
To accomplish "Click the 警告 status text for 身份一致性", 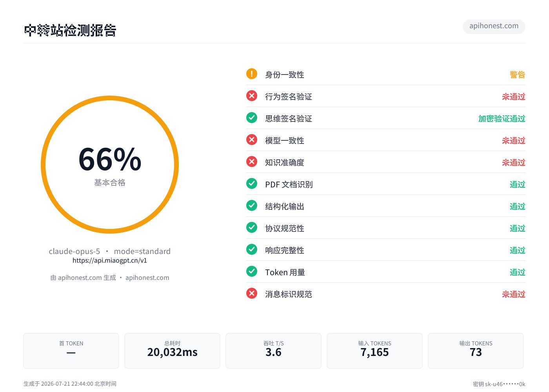I will point(518,75).
